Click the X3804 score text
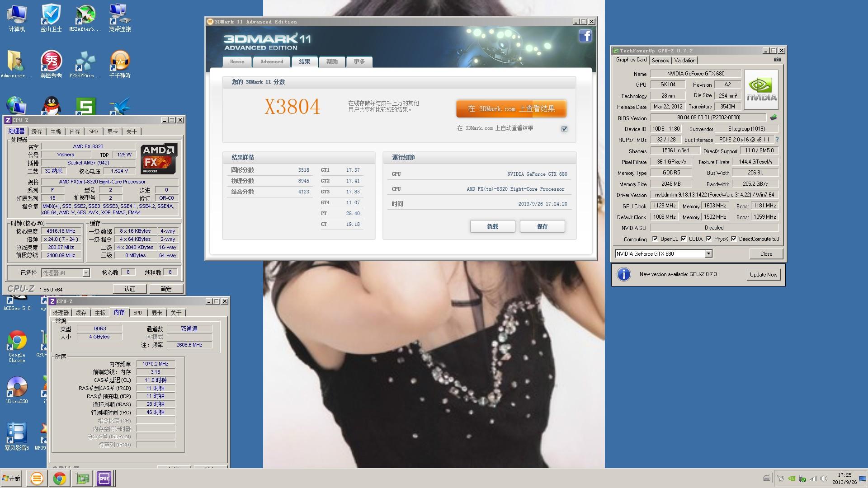Image resolution: width=868 pixels, height=488 pixels. click(x=292, y=107)
